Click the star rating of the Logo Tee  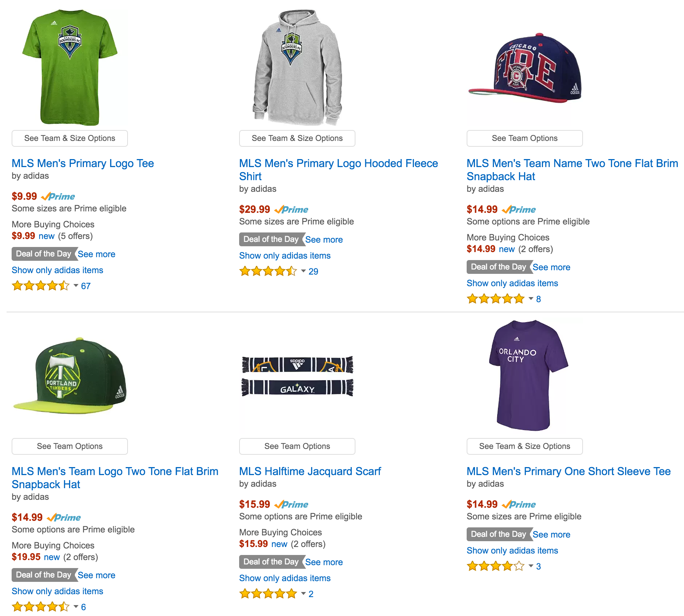tap(40, 286)
